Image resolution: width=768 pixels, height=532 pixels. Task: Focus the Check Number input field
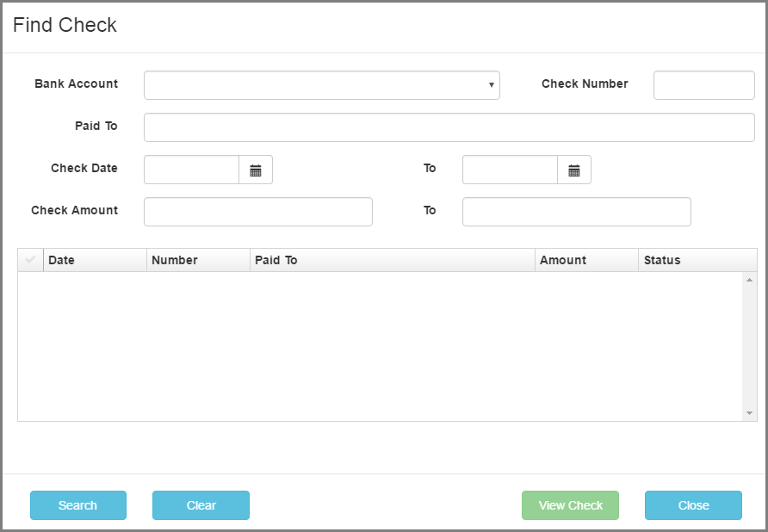pos(703,85)
